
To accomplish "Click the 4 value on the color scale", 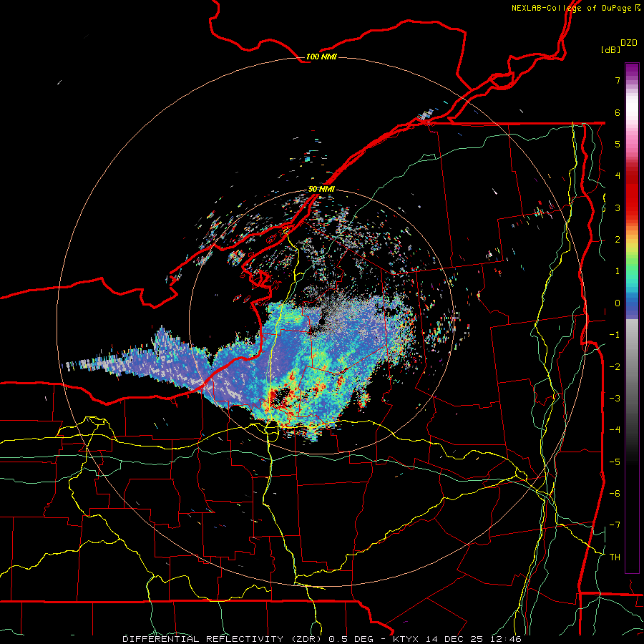I will pos(618,176).
